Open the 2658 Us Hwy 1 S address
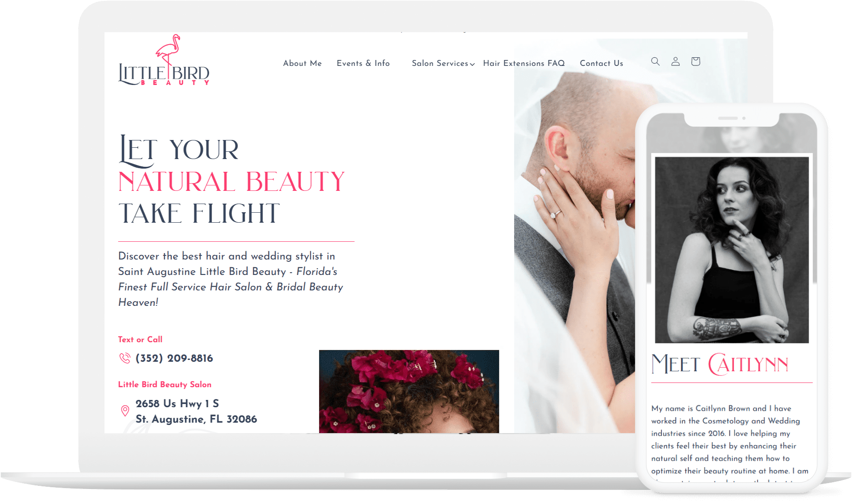The height and width of the screenshot is (504, 852). click(x=177, y=404)
